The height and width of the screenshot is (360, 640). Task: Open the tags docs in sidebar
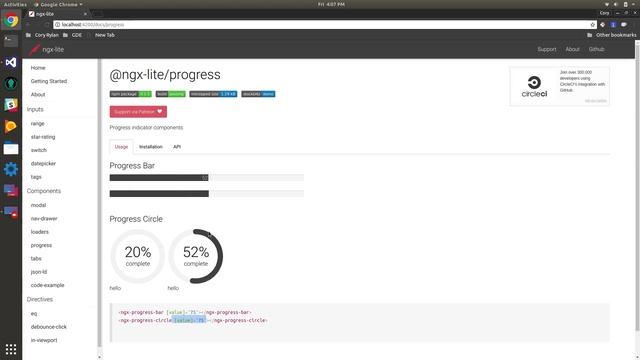(x=36, y=177)
